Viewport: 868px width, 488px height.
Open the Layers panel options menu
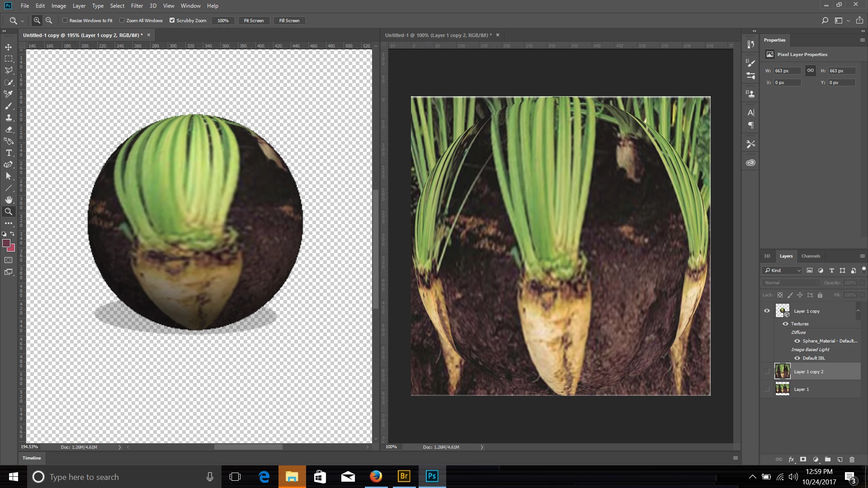[x=862, y=256]
